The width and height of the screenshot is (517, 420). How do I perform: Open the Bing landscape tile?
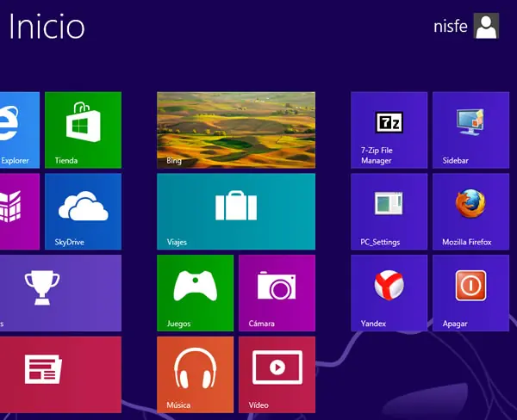236,130
